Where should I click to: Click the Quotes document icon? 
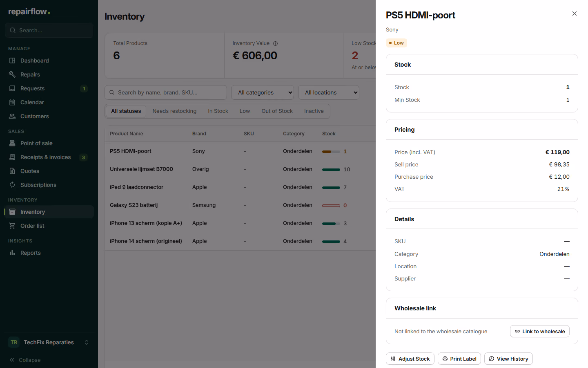tap(12, 171)
